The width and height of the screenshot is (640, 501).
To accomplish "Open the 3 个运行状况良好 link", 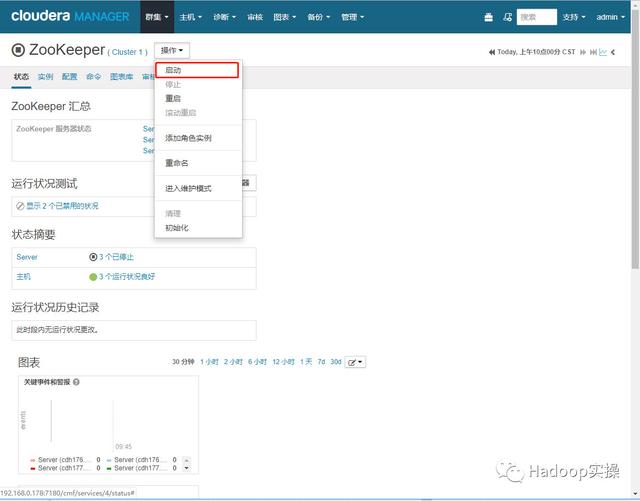I will click(x=127, y=277).
